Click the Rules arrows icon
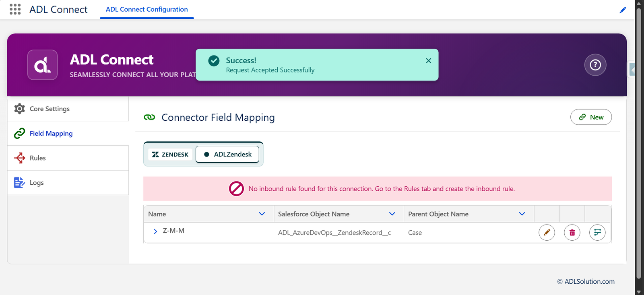 click(x=19, y=158)
